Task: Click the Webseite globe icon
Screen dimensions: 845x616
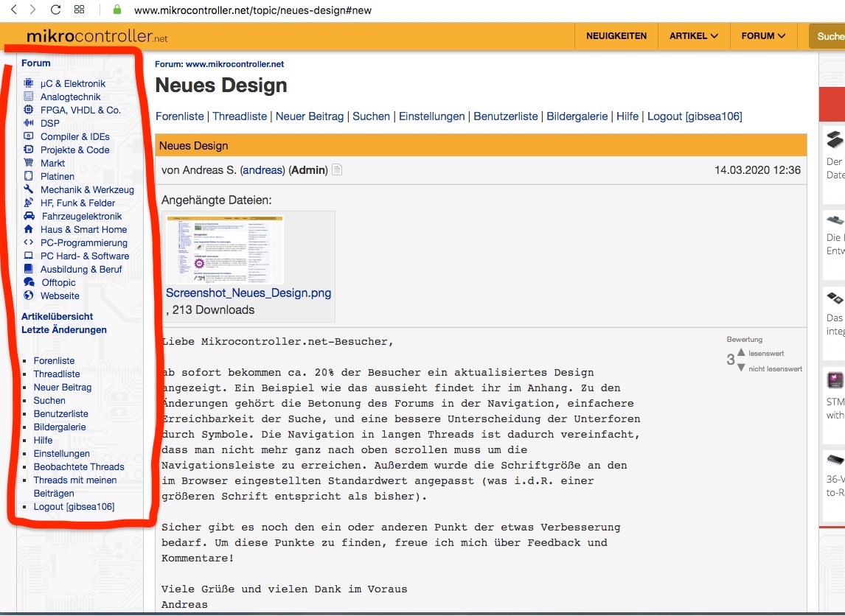Action: tap(29, 295)
